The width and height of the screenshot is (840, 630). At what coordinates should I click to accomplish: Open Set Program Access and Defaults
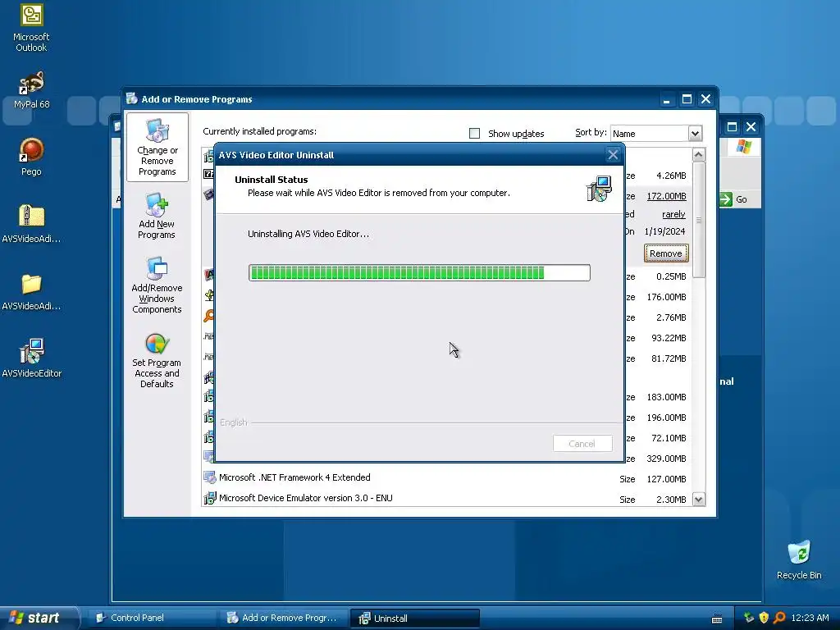click(x=157, y=361)
